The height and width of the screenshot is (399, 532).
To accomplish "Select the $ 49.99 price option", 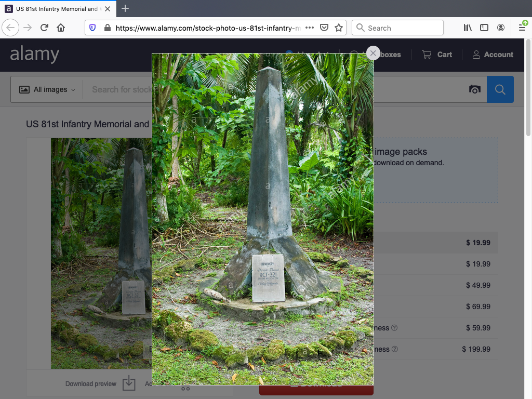I will click(477, 285).
